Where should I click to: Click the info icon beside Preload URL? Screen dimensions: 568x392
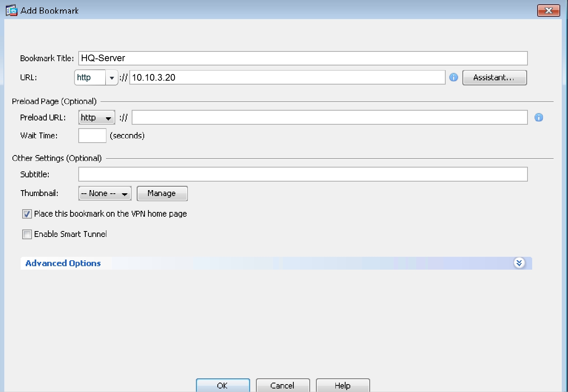point(539,117)
